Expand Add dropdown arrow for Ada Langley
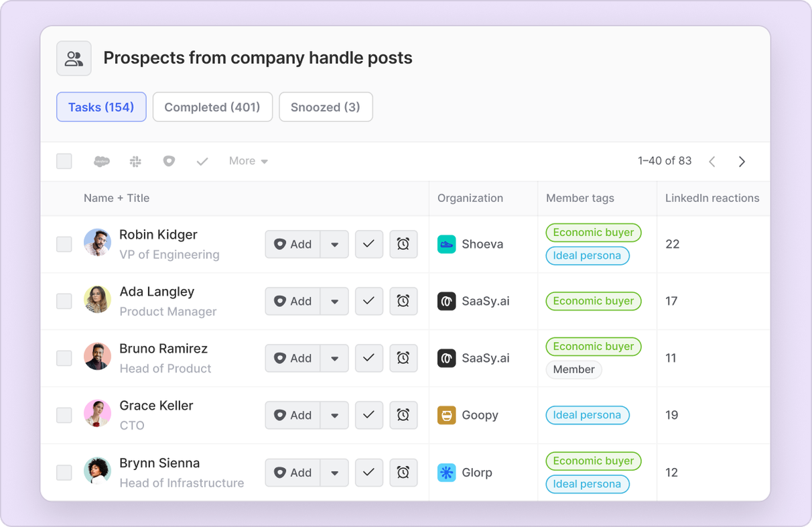 click(x=334, y=302)
